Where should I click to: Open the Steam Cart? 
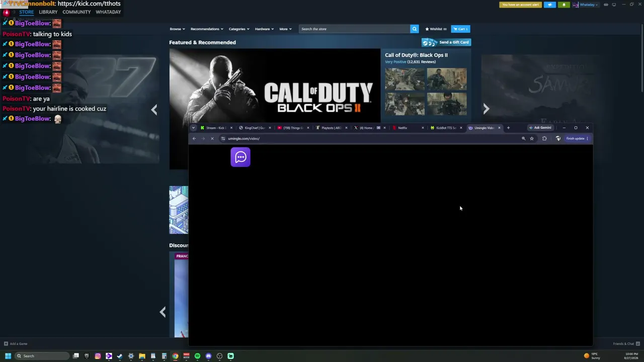[x=460, y=29]
